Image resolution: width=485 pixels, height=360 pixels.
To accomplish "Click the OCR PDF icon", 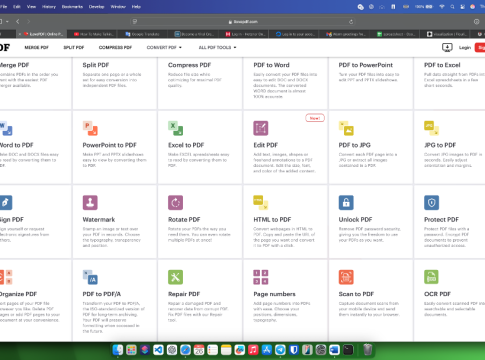I will pos(431,277).
